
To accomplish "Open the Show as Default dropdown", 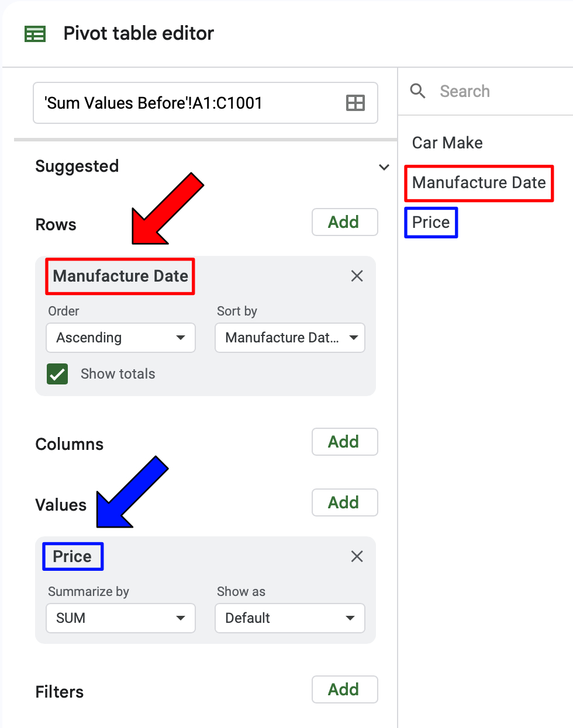I will 290,618.
